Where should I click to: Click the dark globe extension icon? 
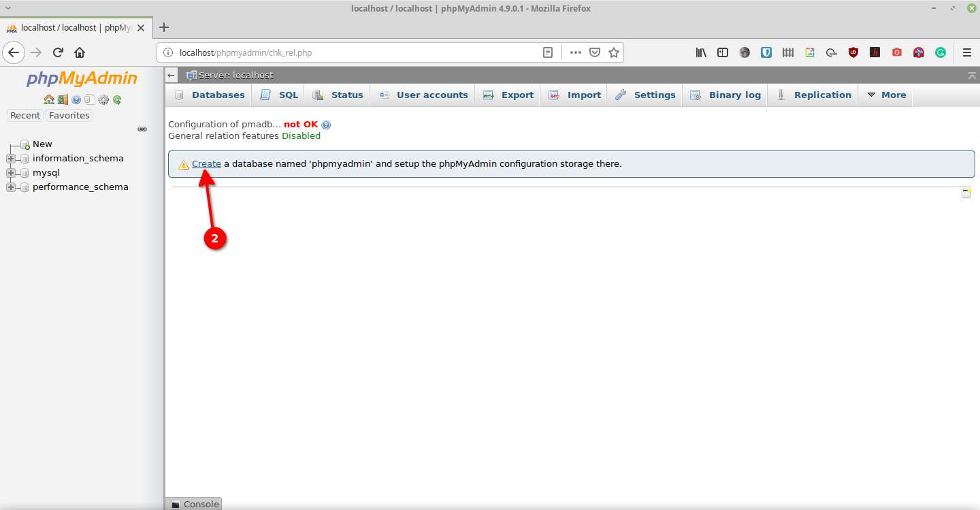pos(745,52)
